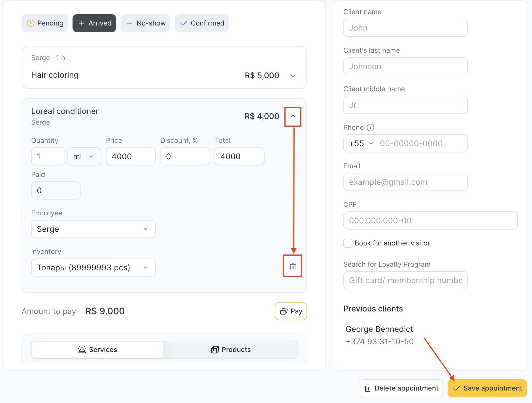Click the Email input field
Viewport: 532px width, 403px height.
pyautogui.click(x=405, y=182)
